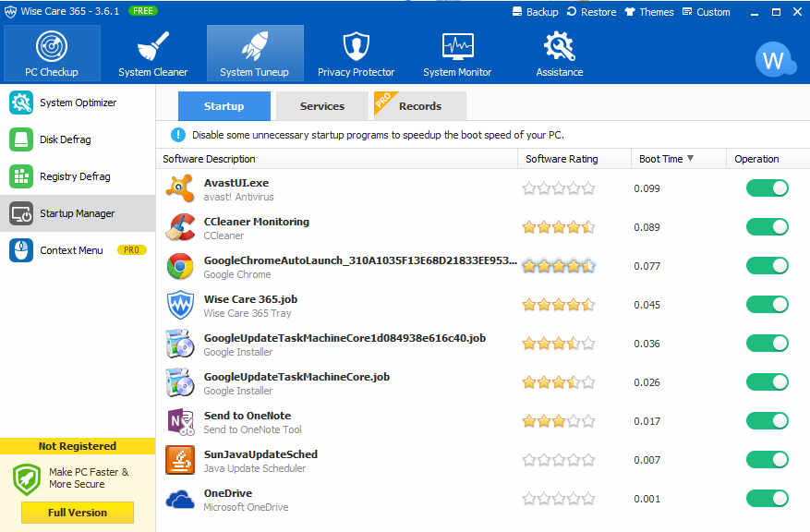Click the SunJavaUpdateSched Java icon
810x532 pixels.
click(x=180, y=460)
